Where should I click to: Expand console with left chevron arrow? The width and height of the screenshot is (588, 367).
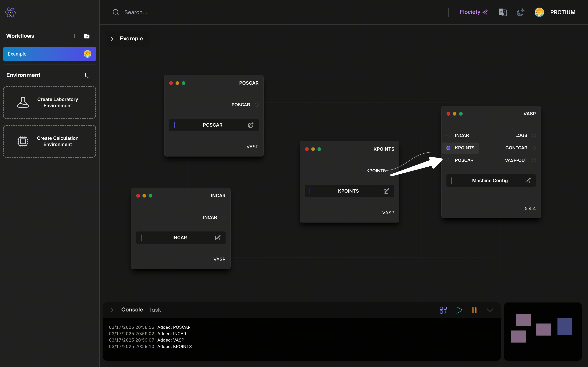[x=112, y=310]
